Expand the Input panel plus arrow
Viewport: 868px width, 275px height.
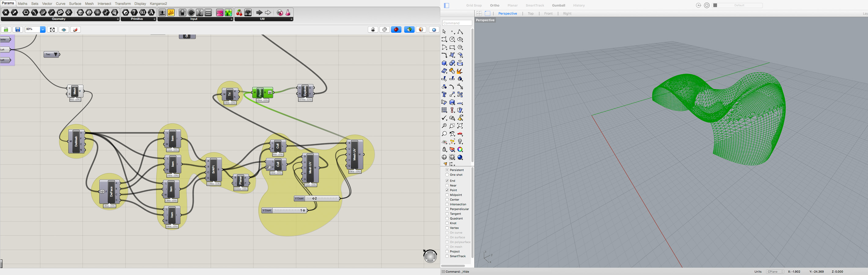231,19
